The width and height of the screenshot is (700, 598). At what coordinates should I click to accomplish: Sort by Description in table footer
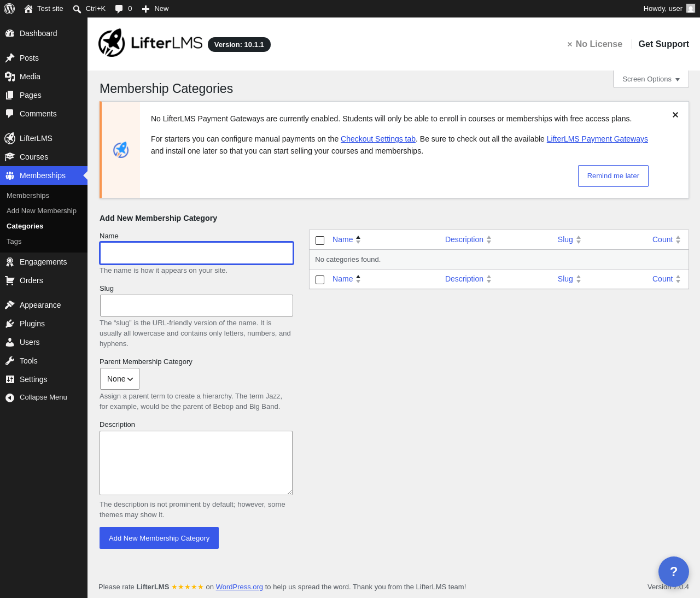pos(468,279)
